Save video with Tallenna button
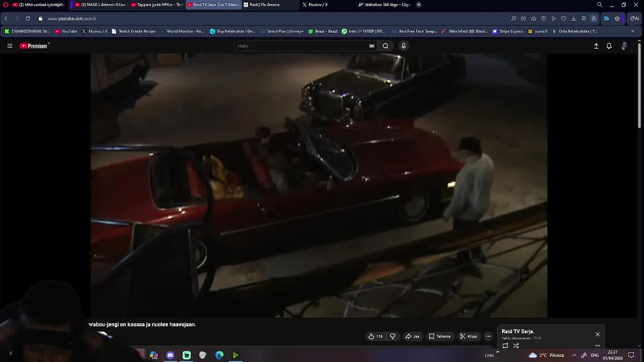The width and height of the screenshot is (644, 362). (x=440, y=336)
